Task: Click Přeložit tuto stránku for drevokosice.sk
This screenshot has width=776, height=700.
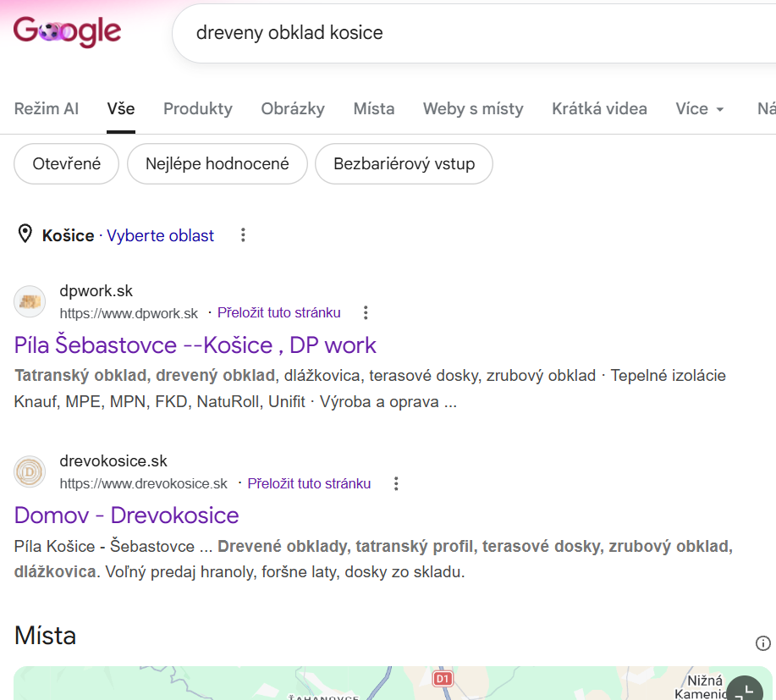Action: [310, 483]
